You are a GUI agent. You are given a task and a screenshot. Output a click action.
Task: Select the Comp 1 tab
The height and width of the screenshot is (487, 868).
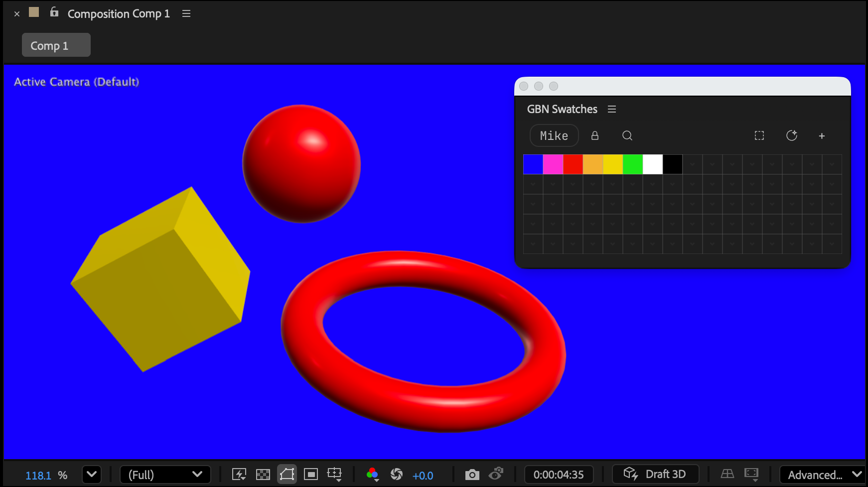[56, 45]
